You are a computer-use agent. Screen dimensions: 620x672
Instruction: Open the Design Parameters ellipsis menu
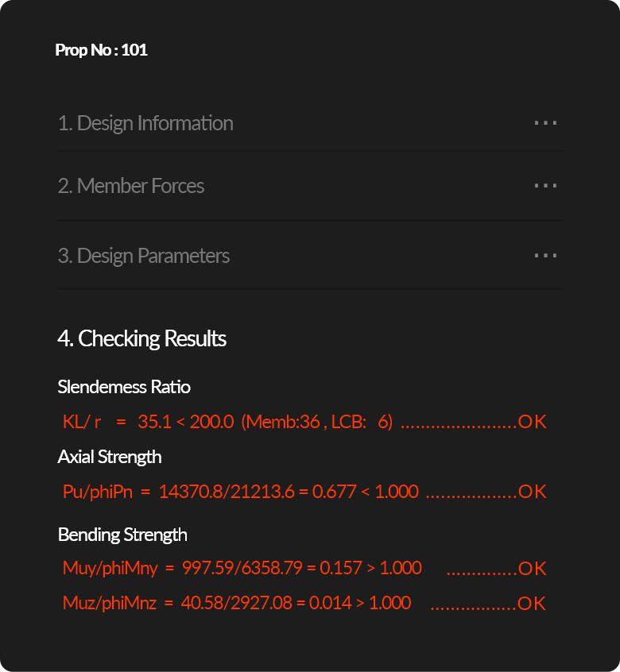click(545, 256)
